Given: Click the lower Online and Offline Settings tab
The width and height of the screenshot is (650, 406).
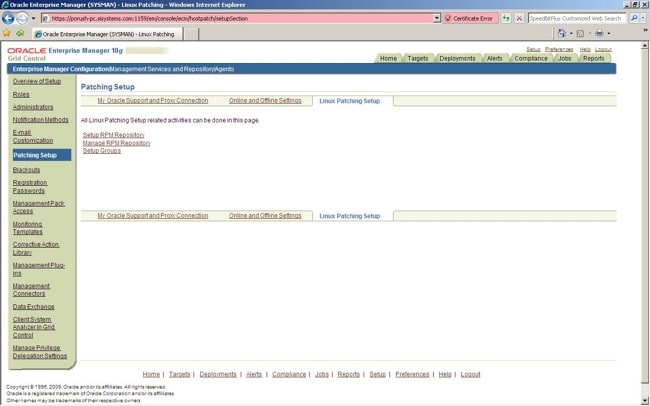Looking at the screenshot, I should point(265,216).
